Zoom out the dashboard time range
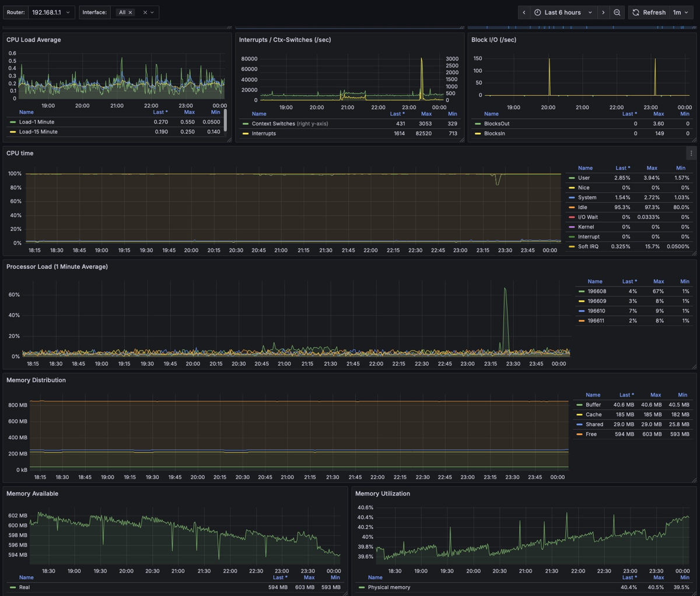Image resolution: width=700 pixels, height=596 pixels. click(x=617, y=12)
